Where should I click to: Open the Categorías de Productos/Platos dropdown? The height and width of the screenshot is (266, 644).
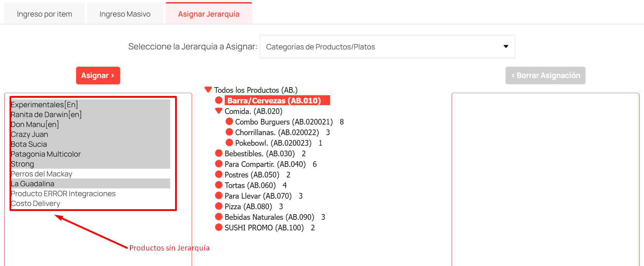click(x=387, y=47)
